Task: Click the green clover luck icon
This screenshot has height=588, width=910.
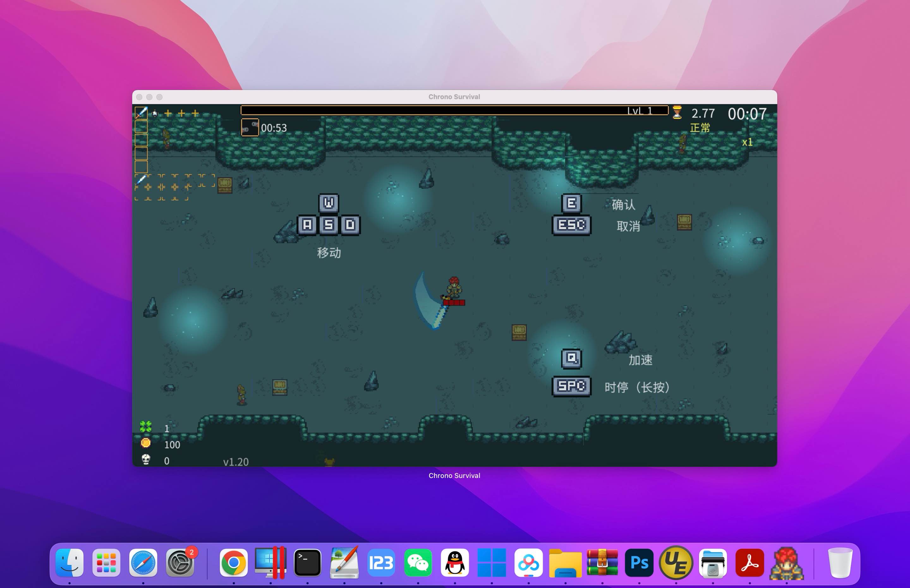Action: click(x=146, y=427)
